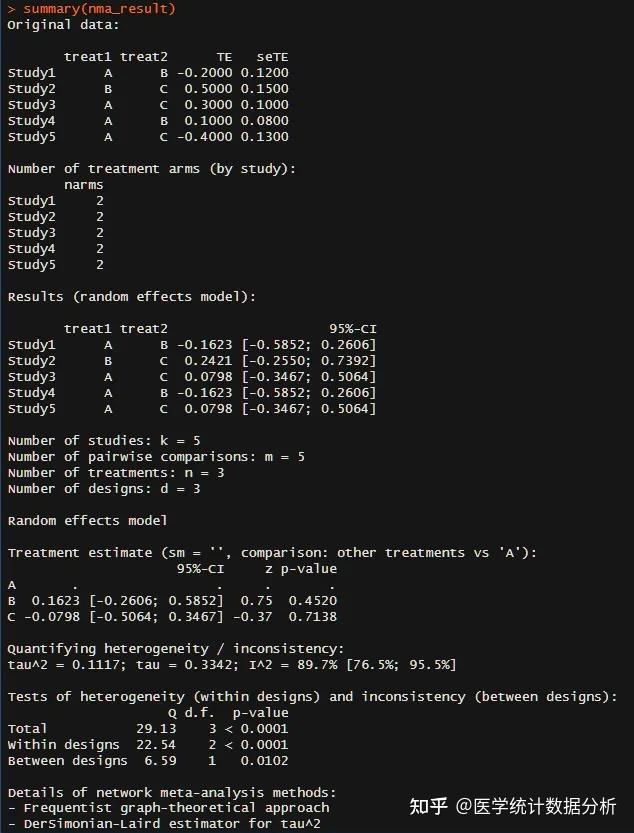Click the seTE column header

point(272,57)
